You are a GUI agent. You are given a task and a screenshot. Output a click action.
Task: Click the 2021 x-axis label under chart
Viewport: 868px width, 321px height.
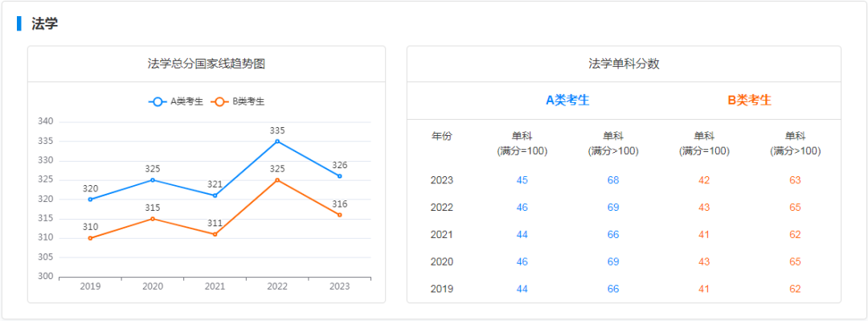pyautogui.click(x=215, y=286)
